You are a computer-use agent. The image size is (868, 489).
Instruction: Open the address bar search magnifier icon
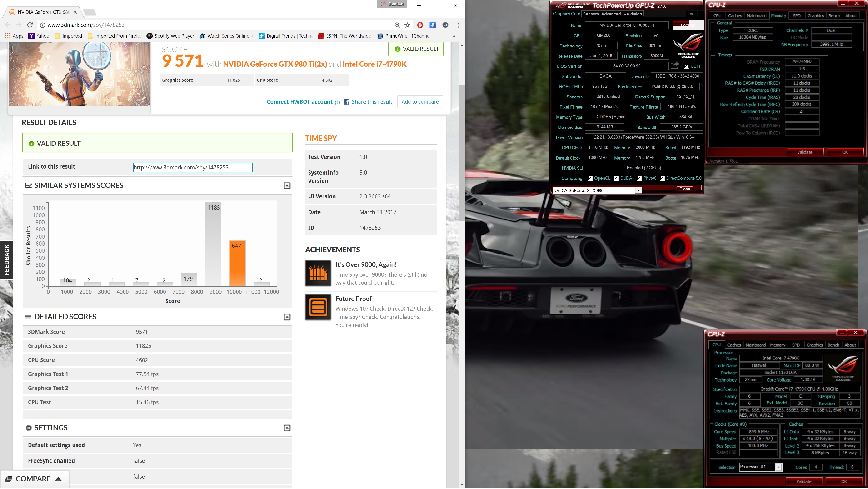397,25
